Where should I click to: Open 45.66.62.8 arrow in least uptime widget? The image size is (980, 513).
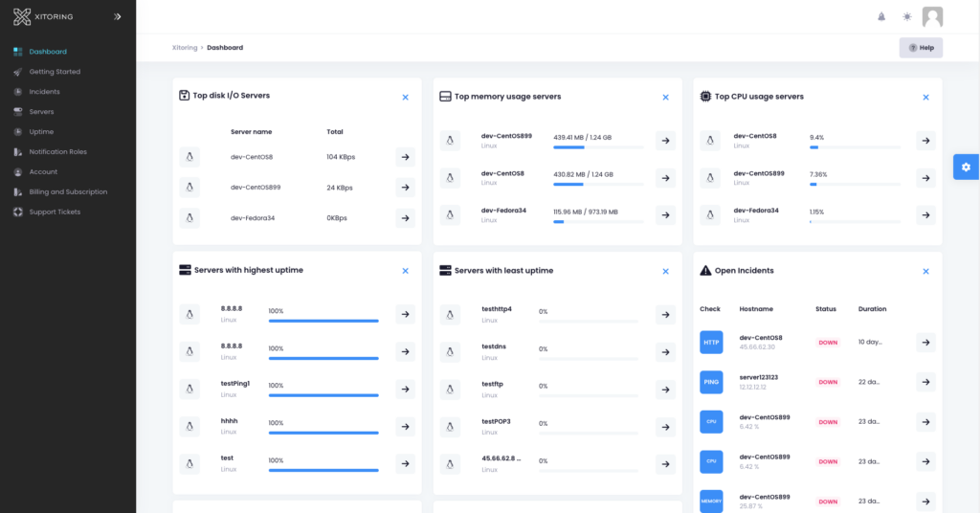[666, 464]
